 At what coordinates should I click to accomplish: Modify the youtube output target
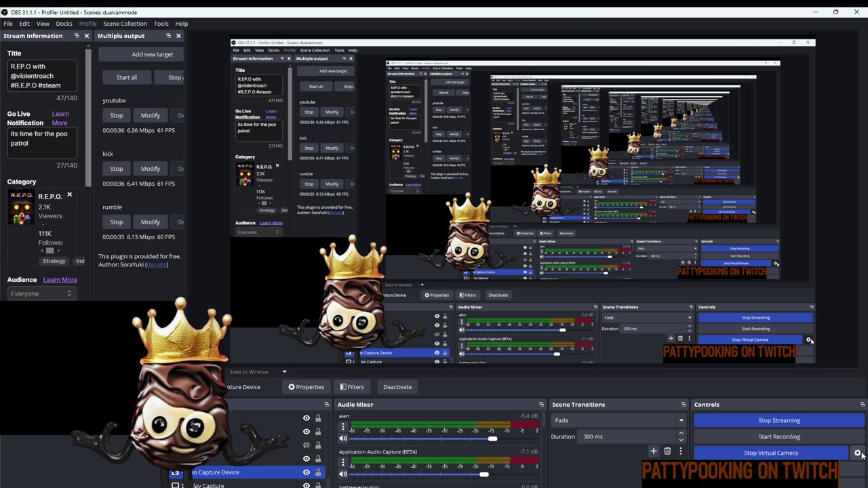pos(151,115)
